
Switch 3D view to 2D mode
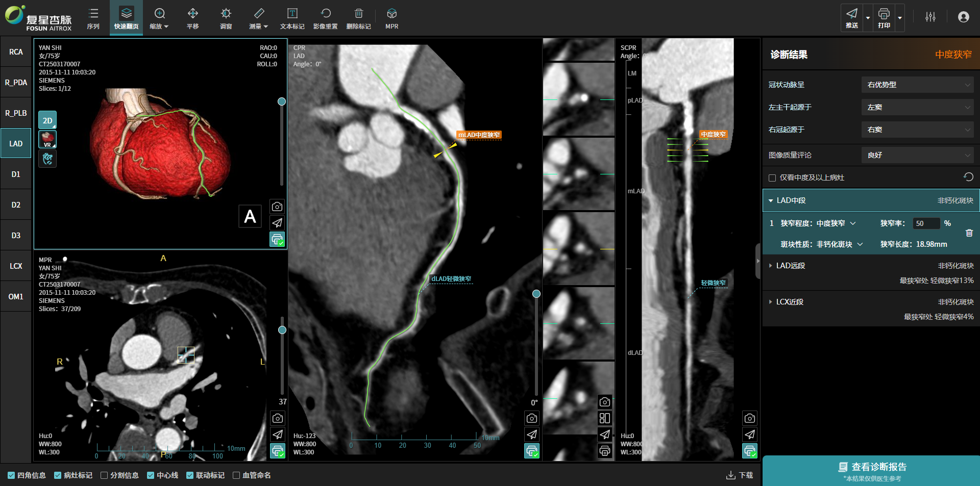47,120
